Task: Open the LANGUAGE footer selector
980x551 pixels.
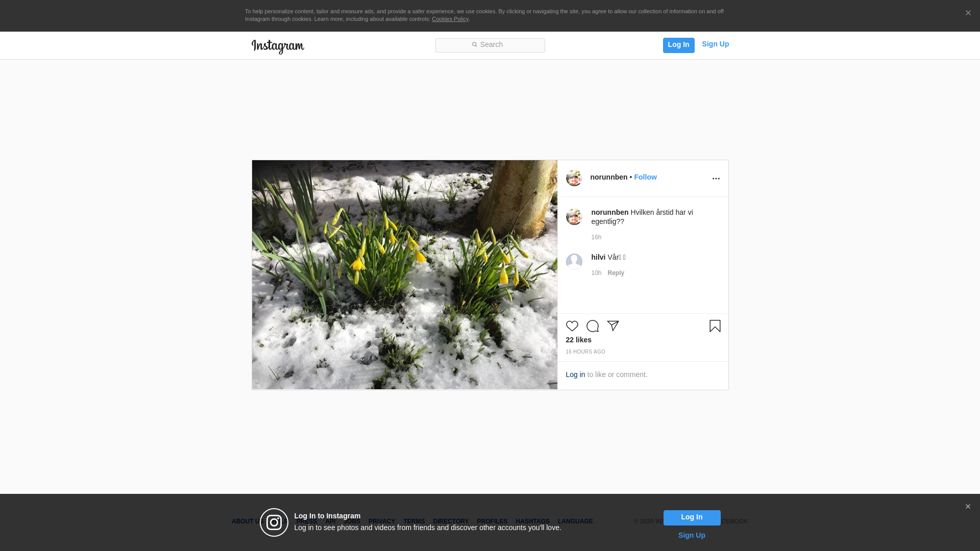Action: click(575, 522)
